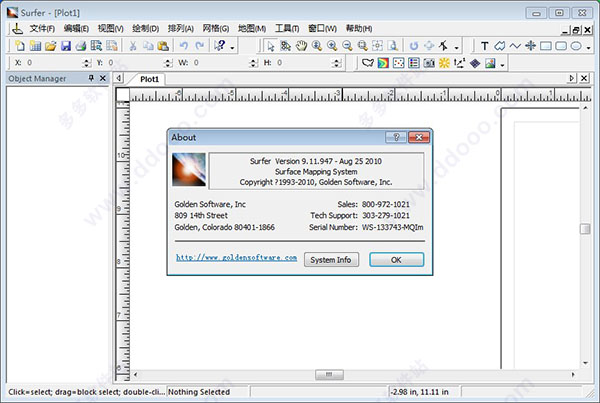Image resolution: width=600 pixels, height=403 pixels.
Task: Click OK in About dialog
Action: pos(396,259)
